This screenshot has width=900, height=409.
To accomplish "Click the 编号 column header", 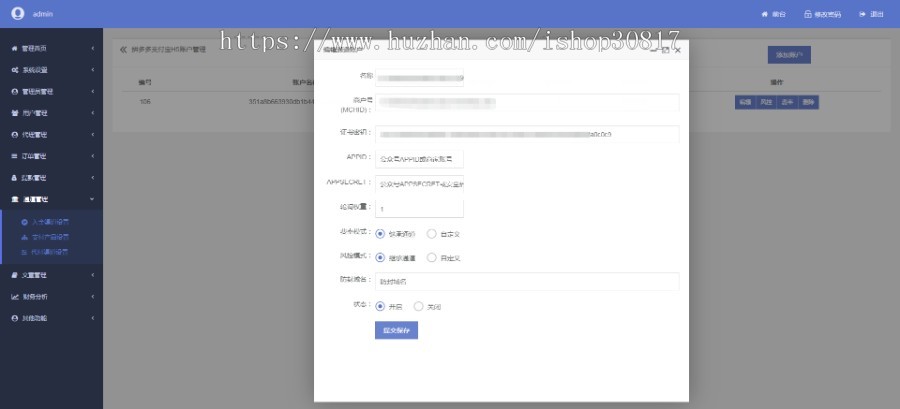I will coord(145,83).
